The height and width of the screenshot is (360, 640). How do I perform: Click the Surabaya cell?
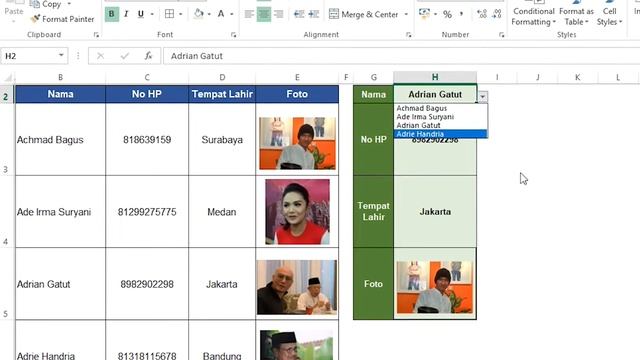(222, 140)
